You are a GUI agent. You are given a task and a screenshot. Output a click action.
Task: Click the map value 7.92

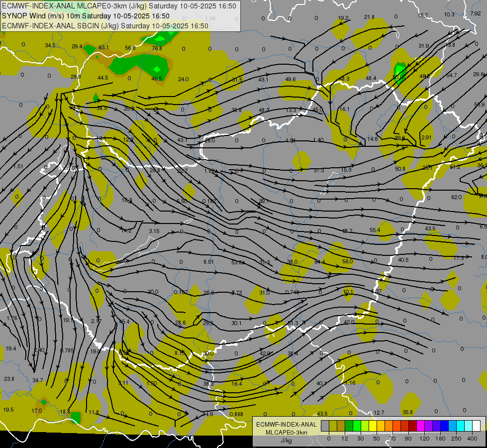(476, 13)
